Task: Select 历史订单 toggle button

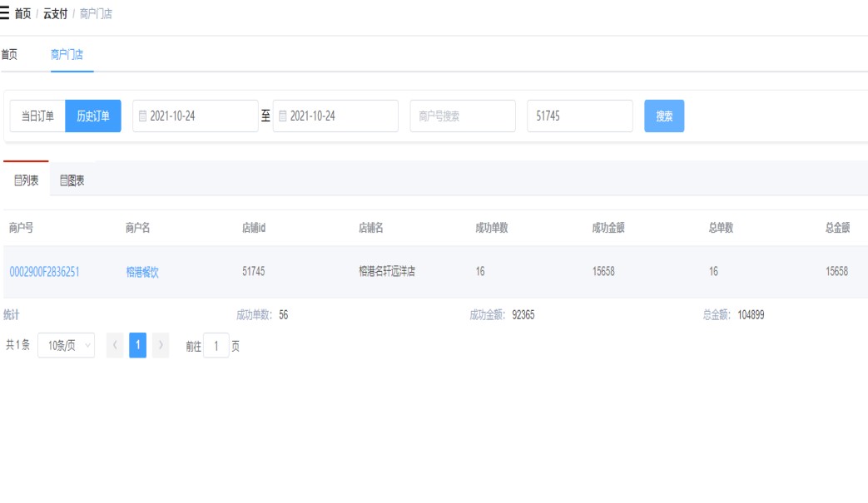Action: (93, 116)
